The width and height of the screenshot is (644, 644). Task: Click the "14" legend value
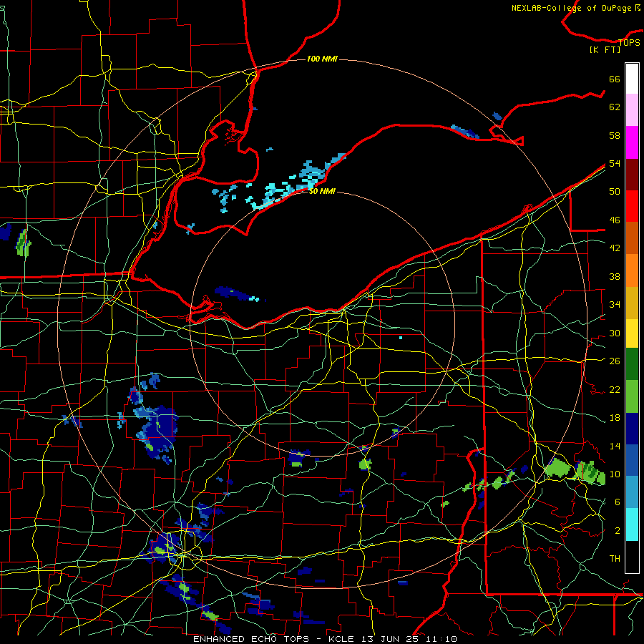[x=615, y=446]
